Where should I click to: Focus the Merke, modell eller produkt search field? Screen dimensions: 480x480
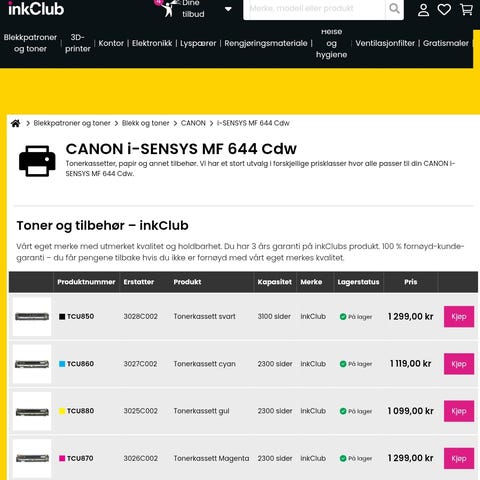coord(314,9)
